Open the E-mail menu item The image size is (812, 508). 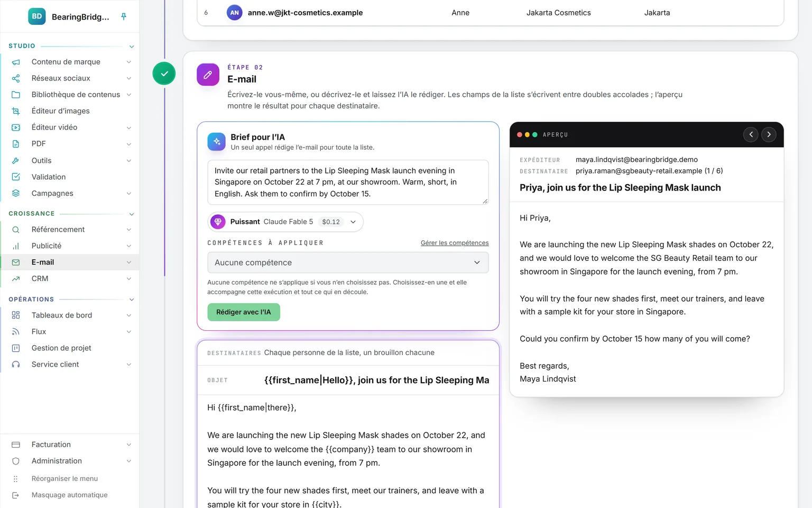tap(70, 262)
